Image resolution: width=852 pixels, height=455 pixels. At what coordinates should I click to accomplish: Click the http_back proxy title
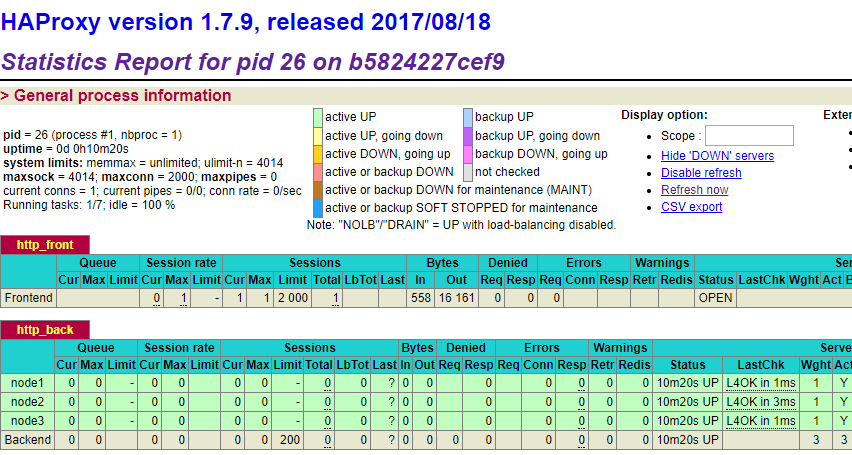click(45, 330)
